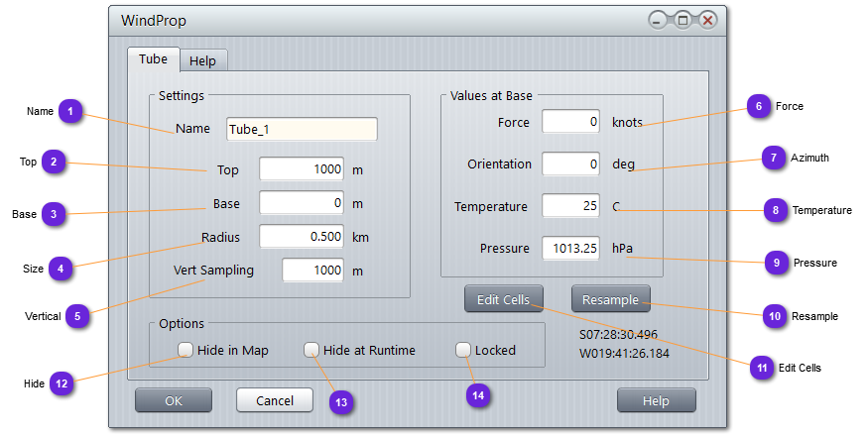Click the Edit Cells button
Screen dimensions: 868x437
pos(503,298)
